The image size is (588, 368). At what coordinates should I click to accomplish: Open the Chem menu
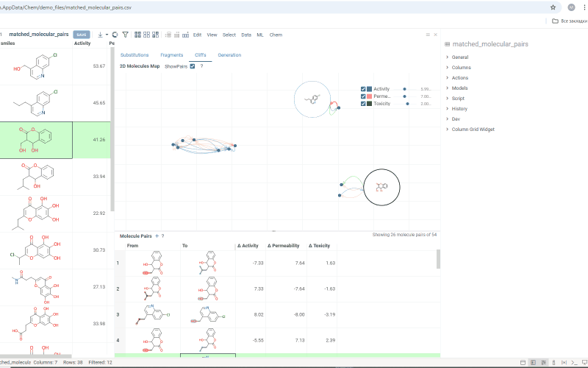pyautogui.click(x=276, y=35)
